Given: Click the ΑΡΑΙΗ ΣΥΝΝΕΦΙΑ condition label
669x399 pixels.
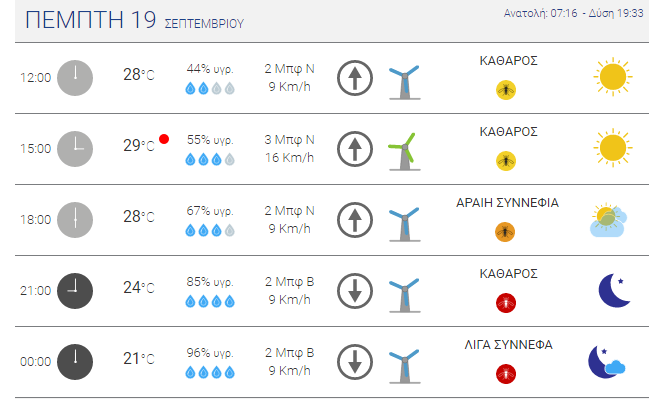Looking at the screenshot, I should pos(507,203).
